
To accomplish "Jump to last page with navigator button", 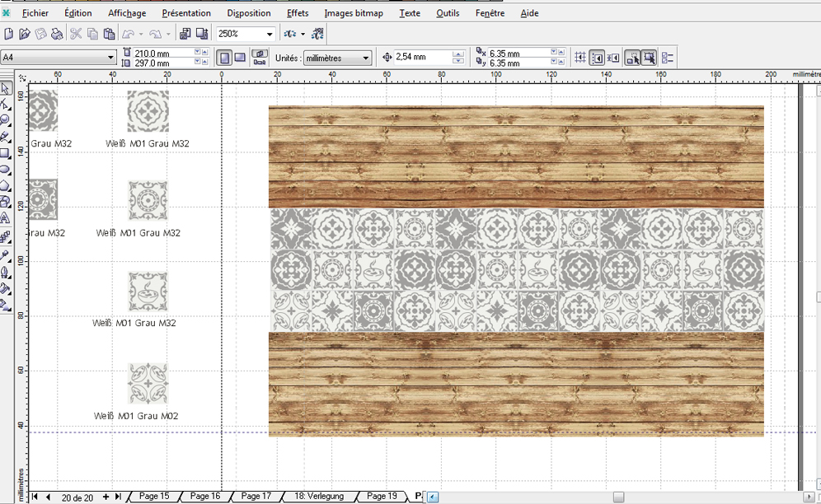I will 118,497.
